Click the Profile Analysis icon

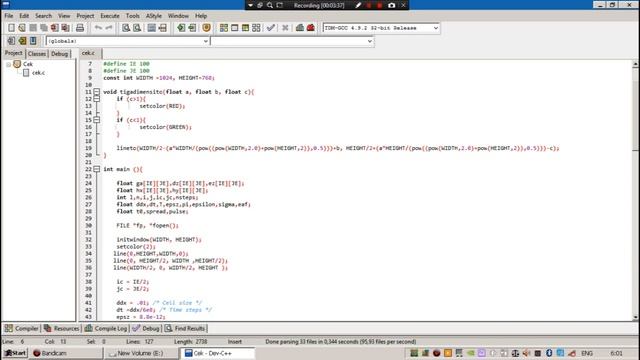tap(300, 28)
